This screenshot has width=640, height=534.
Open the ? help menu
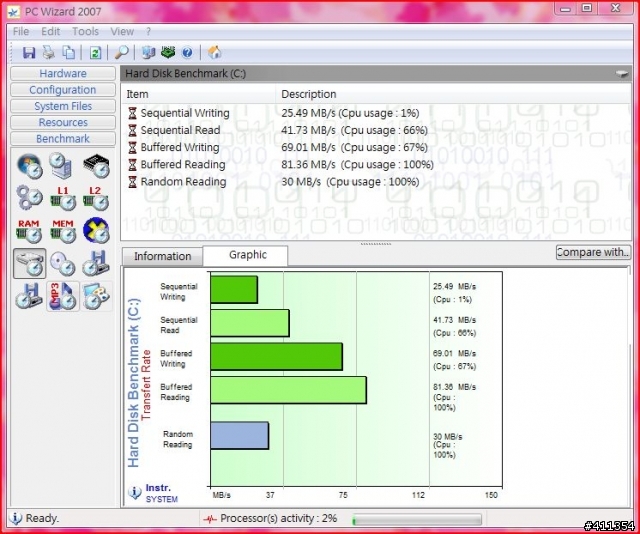[x=149, y=31]
